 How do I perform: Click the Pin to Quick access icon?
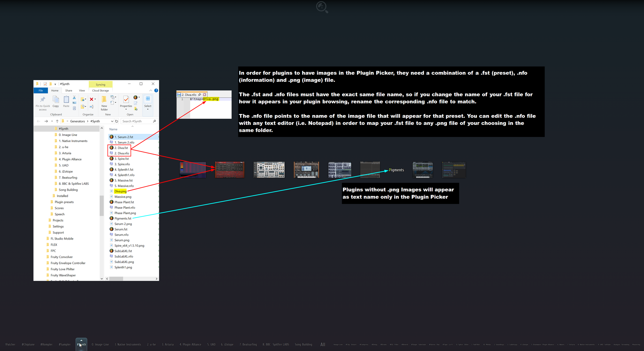click(43, 99)
